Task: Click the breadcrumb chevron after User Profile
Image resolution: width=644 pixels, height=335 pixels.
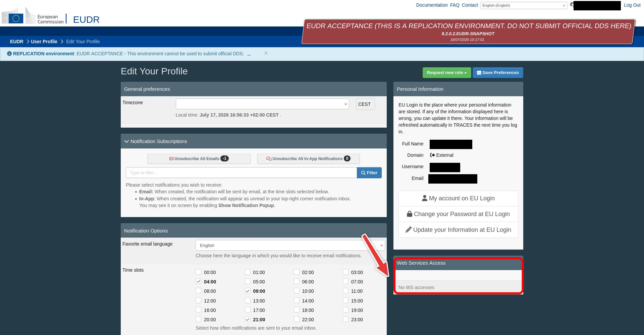Action: [62, 42]
